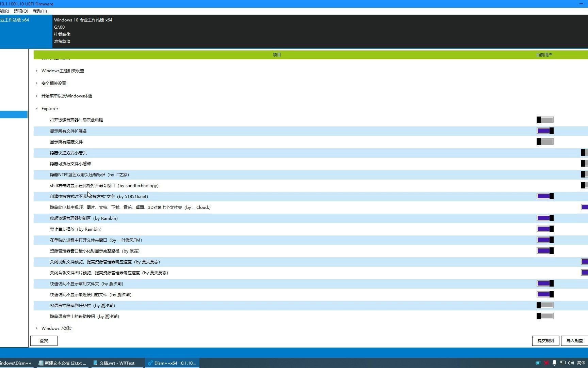
Task: Click the microphone tray icon
Action: click(554, 363)
